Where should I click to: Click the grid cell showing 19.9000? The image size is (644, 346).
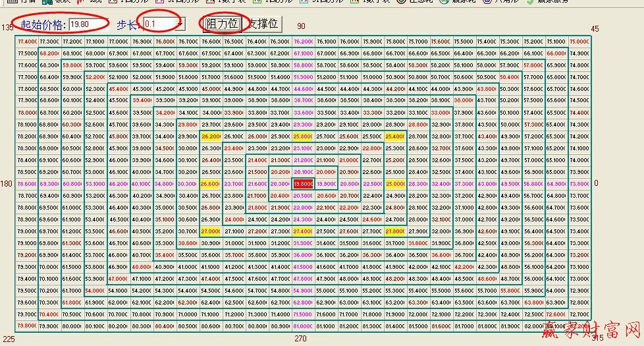325,184
